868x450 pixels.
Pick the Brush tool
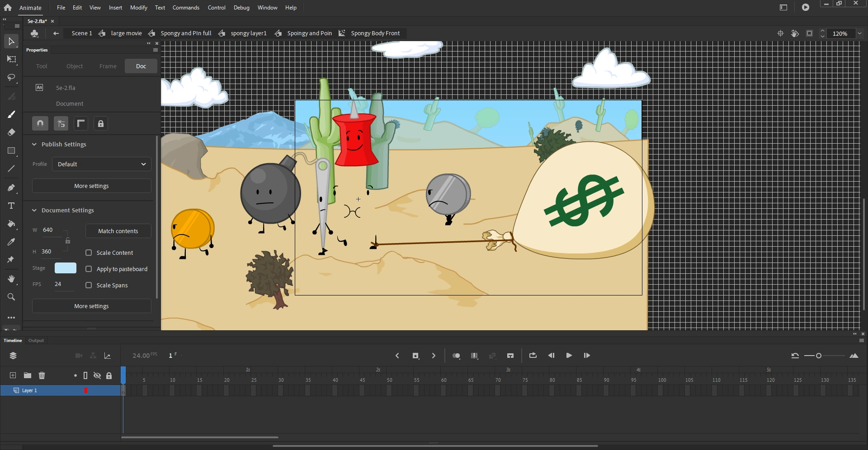11,114
